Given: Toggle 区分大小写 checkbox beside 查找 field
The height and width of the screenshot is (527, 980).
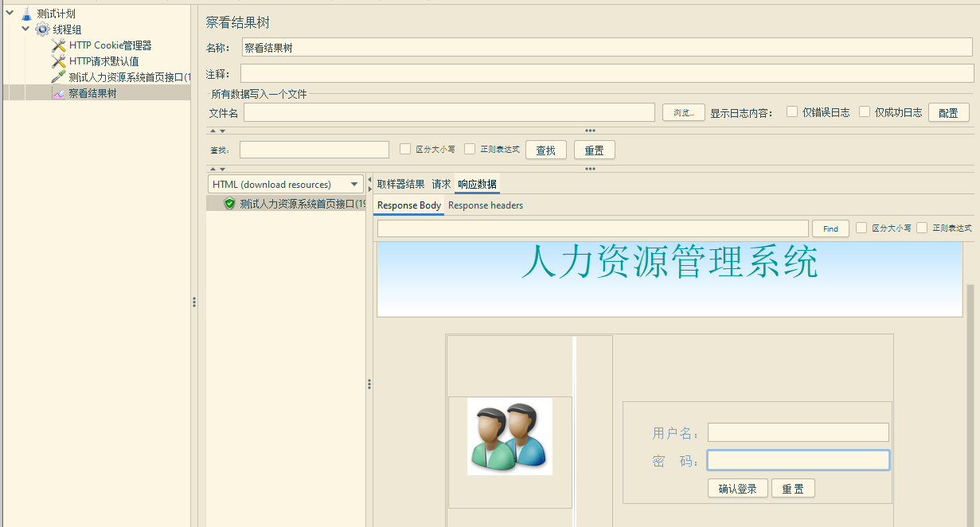Looking at the screenshot, I should pyautogui.click(x=405, y=149).
